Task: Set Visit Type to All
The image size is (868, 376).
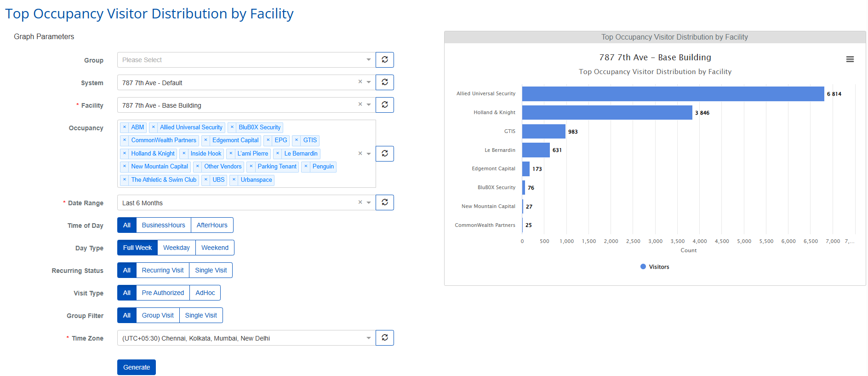Action: coord(127,293)
